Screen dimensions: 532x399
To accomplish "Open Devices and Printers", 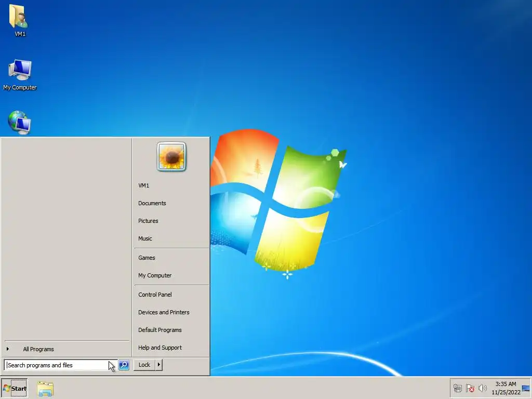I will coord(171,312).
